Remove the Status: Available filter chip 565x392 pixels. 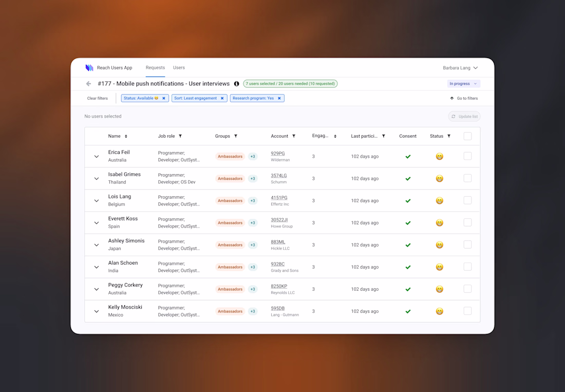click(x=163, y=98)
